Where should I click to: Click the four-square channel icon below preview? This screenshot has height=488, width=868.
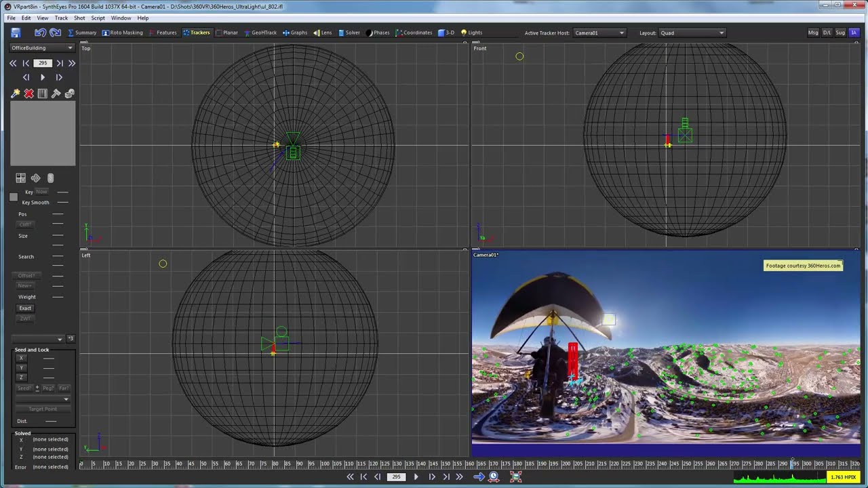tap(21, 178)
